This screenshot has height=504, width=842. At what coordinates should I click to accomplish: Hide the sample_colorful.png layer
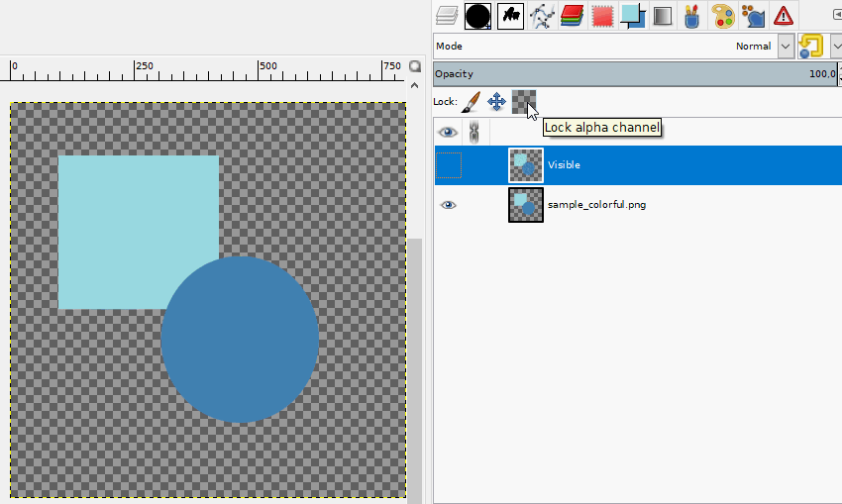point(449,205)
